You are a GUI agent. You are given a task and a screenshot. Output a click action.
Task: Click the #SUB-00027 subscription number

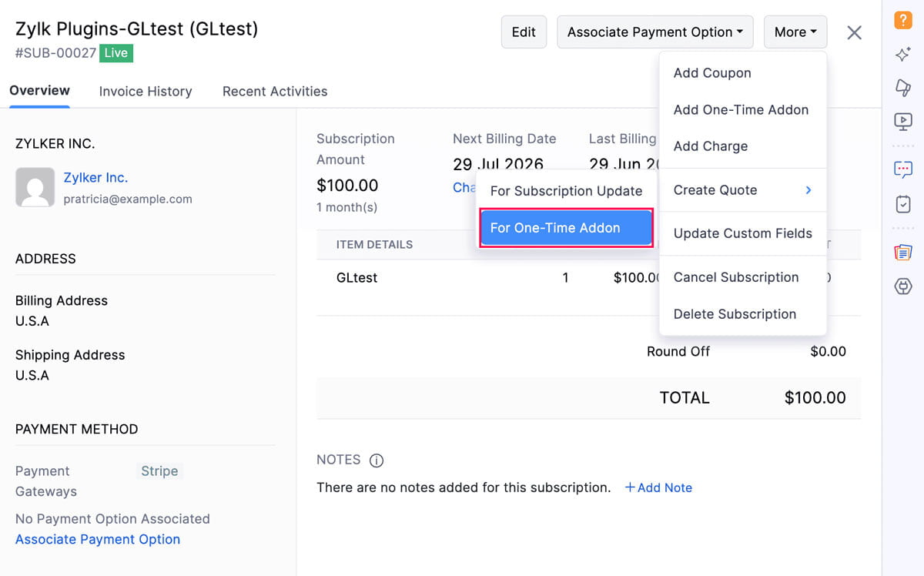point(55,53)
